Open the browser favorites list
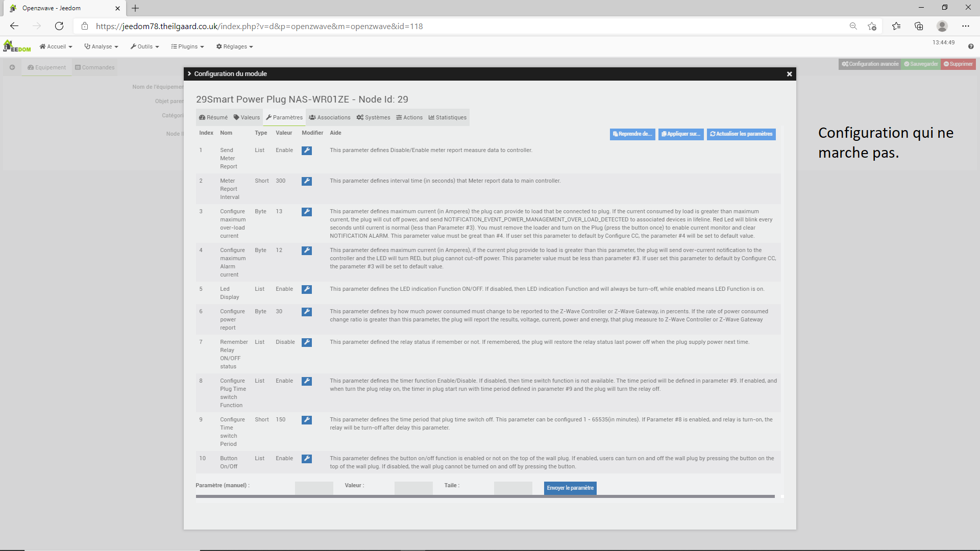Viewport: 980px width, 551px height. coord(896,26)
